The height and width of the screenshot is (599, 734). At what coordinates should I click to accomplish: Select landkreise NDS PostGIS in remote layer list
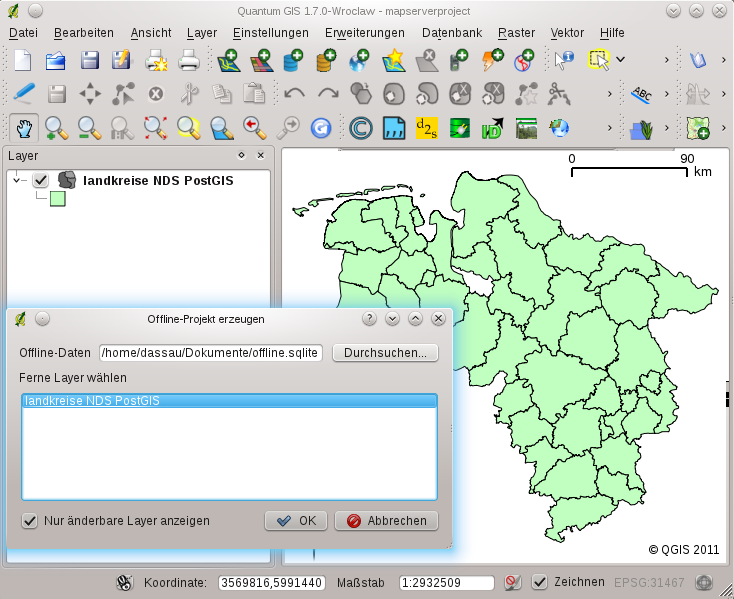click(229, 401)
